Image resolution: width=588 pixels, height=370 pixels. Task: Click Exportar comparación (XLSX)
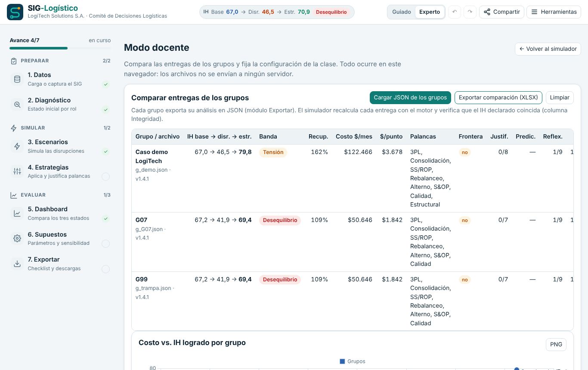pyautogui.click(x=498, y=98)
